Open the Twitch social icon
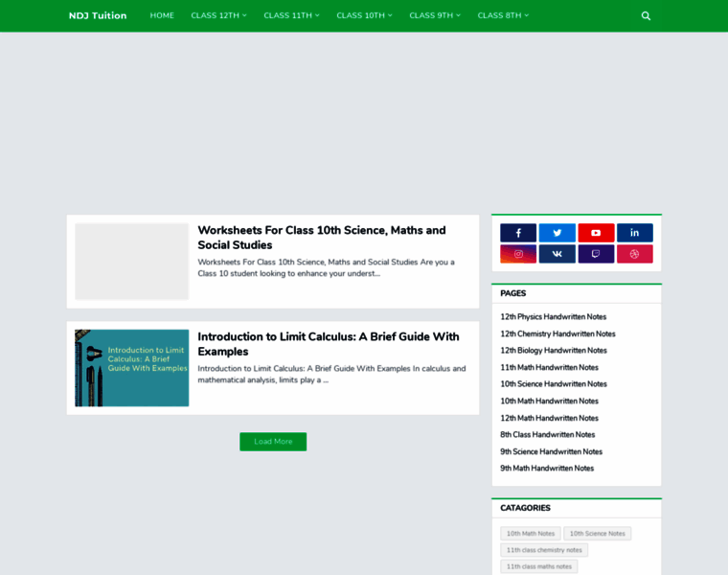 click(x=596, y=254)
